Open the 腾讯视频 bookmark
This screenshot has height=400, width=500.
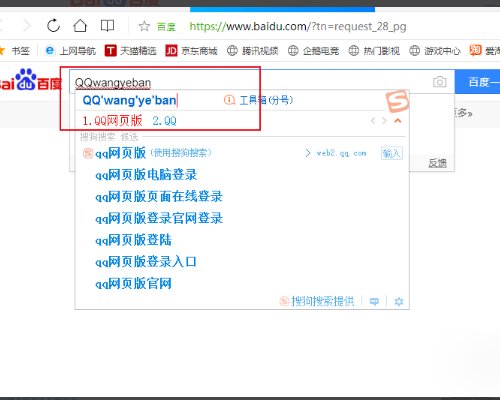point(252,51)
